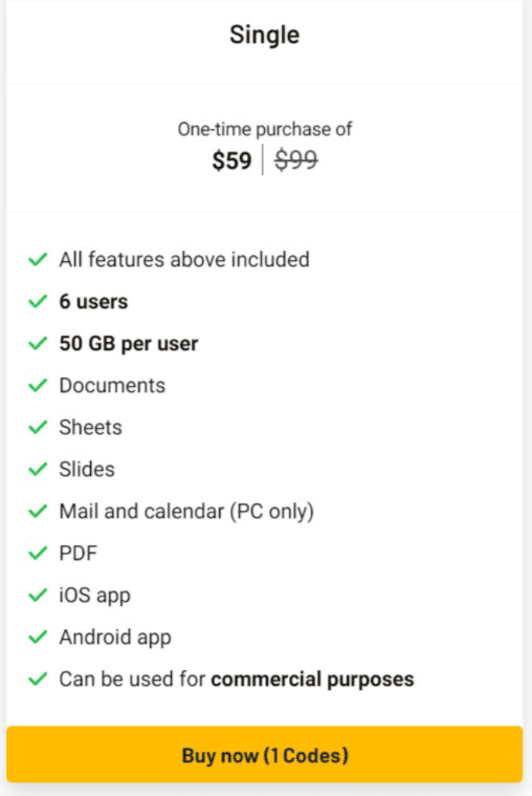
Task: Click the green checkmark beside 6 users
Action: tap(37, 302)
